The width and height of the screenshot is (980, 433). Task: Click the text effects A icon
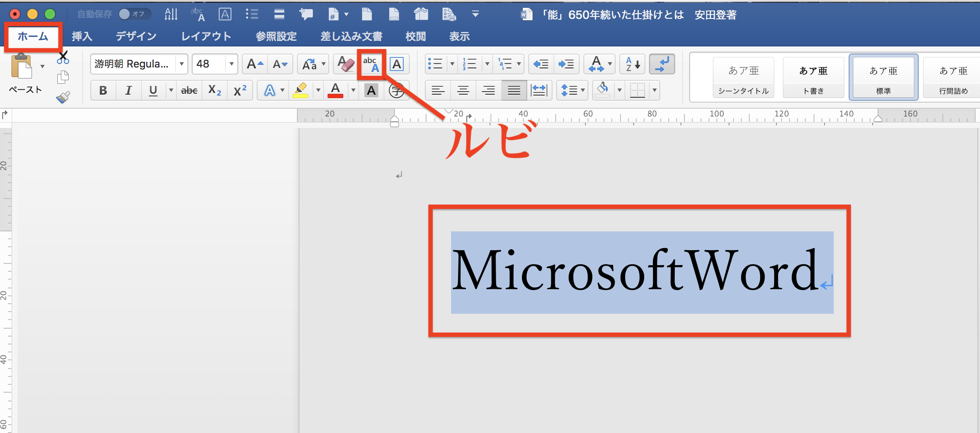coord(269,91)
